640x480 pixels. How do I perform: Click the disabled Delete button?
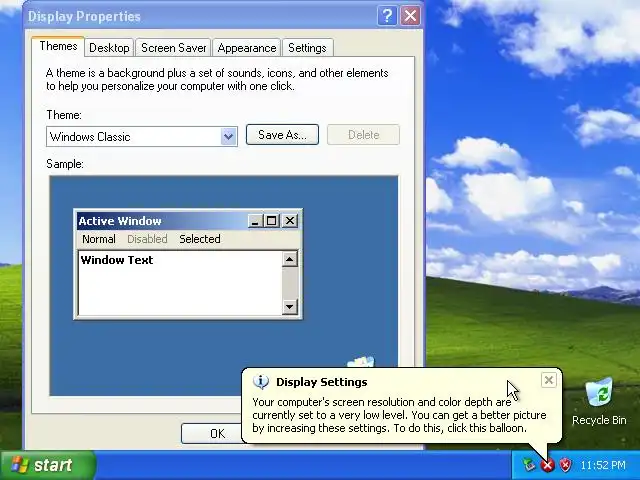pyautogui.click(x=363, y=135)
